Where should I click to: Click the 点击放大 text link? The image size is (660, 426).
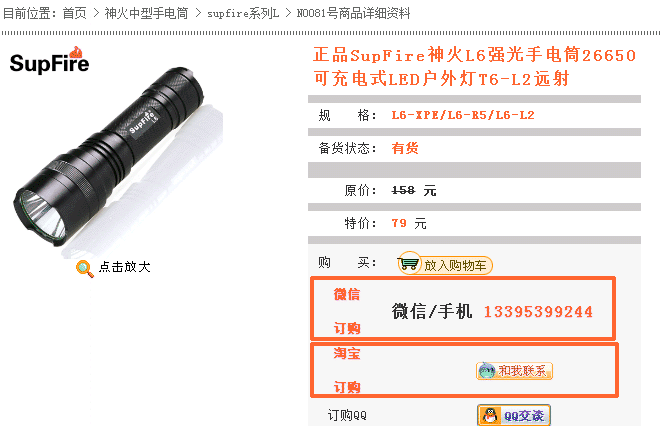click(125, 267)
